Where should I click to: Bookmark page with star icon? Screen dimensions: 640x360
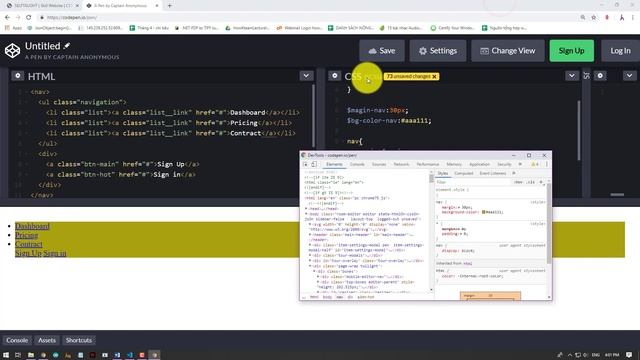pos(593,17)
